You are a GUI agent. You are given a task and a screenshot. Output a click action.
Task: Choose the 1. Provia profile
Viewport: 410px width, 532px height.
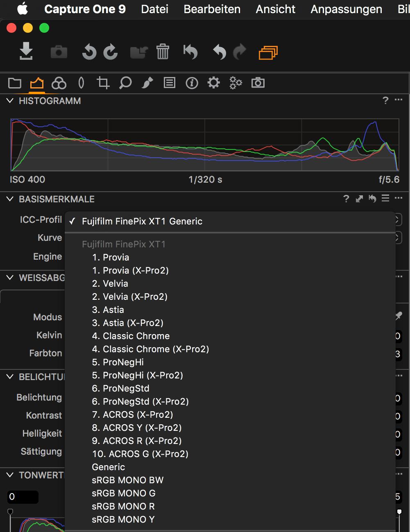pyautogui.click(x=230, y=257)
